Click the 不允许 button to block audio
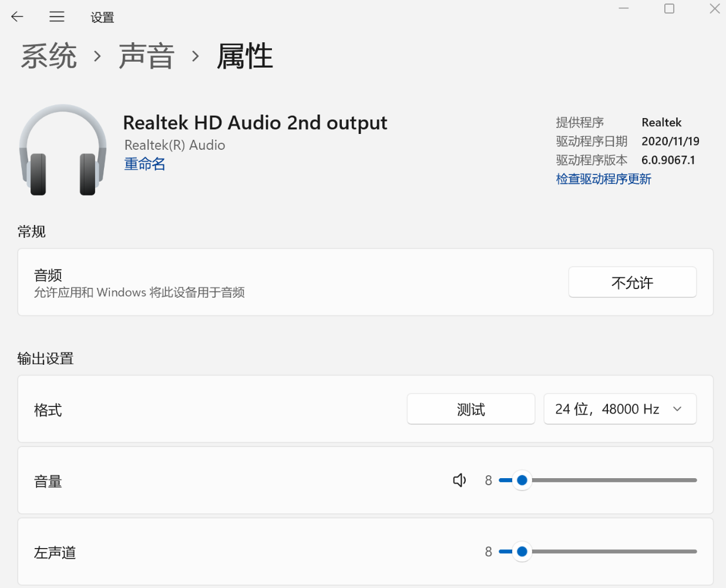Screen dimensions: 726x588 tap(632, 282)
